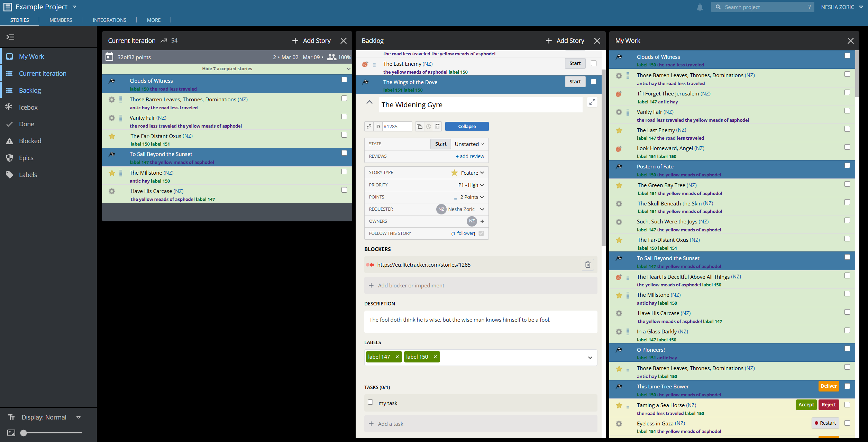Screen dimensions: 868x442
Task: Delete story using trash icon beside ID
Action: (x=438, y=127)
